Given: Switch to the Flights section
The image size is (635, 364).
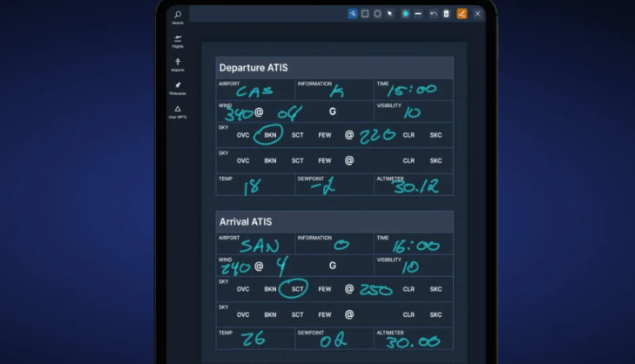Looking at the screenshot, I should 178,41.
